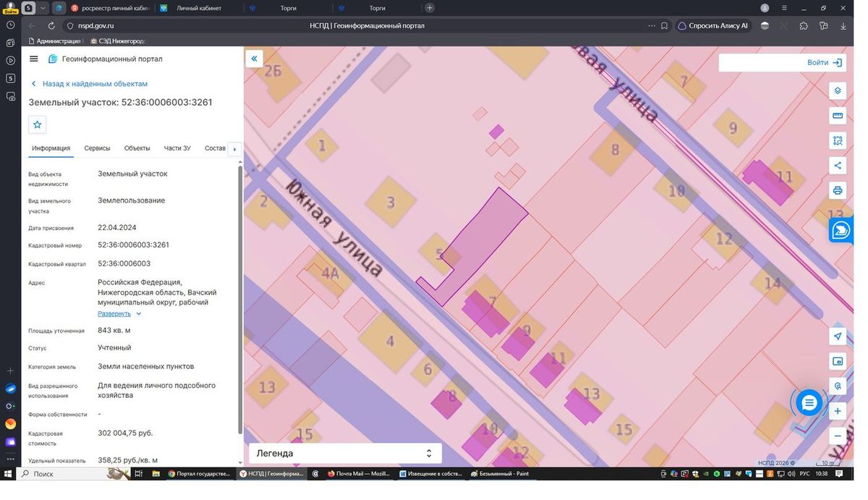Open the portal hamburger menu
Viewport: 868px width, 500px height.
pyautogui.click(x=34, y=59)
